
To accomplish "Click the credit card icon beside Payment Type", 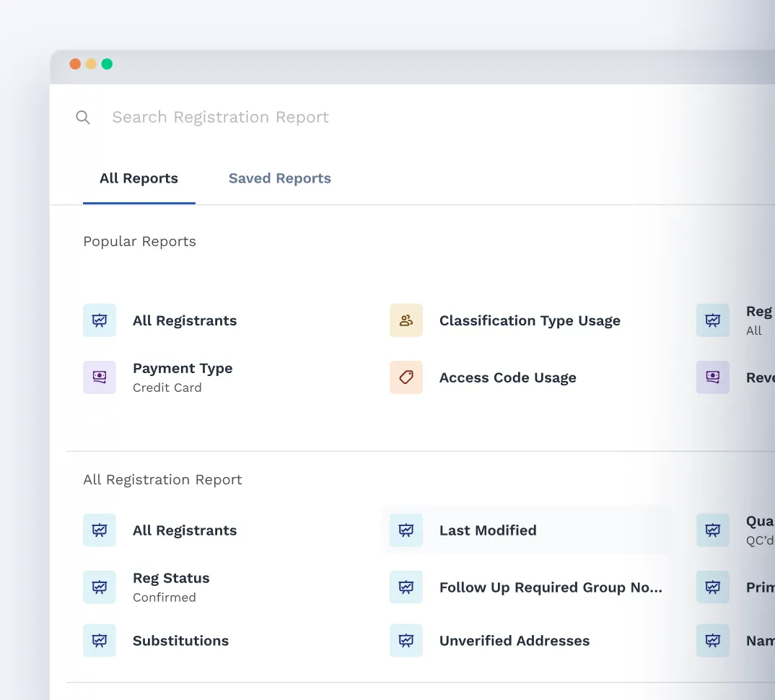I will coord(100,377).
